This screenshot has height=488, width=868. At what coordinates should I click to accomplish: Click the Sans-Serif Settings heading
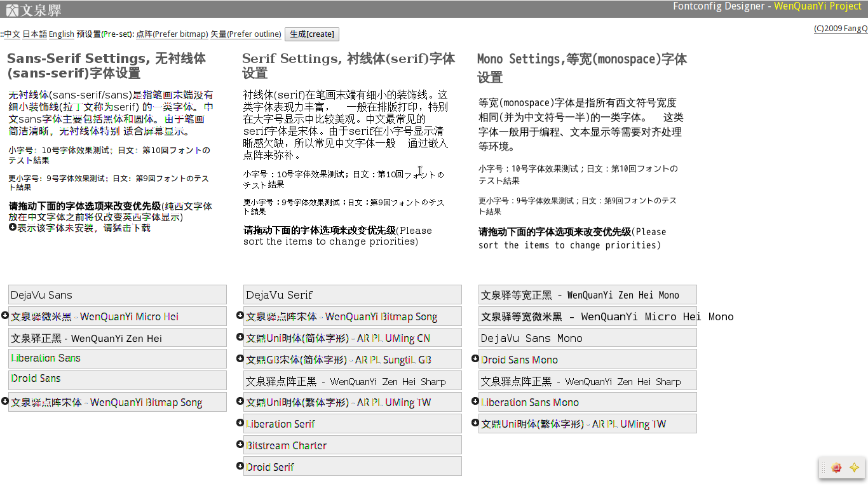pyautogui.click(x=107, y=65)
